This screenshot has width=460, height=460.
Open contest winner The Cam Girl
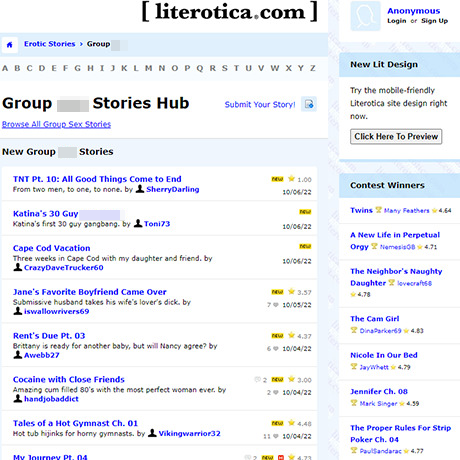(375, 319)
